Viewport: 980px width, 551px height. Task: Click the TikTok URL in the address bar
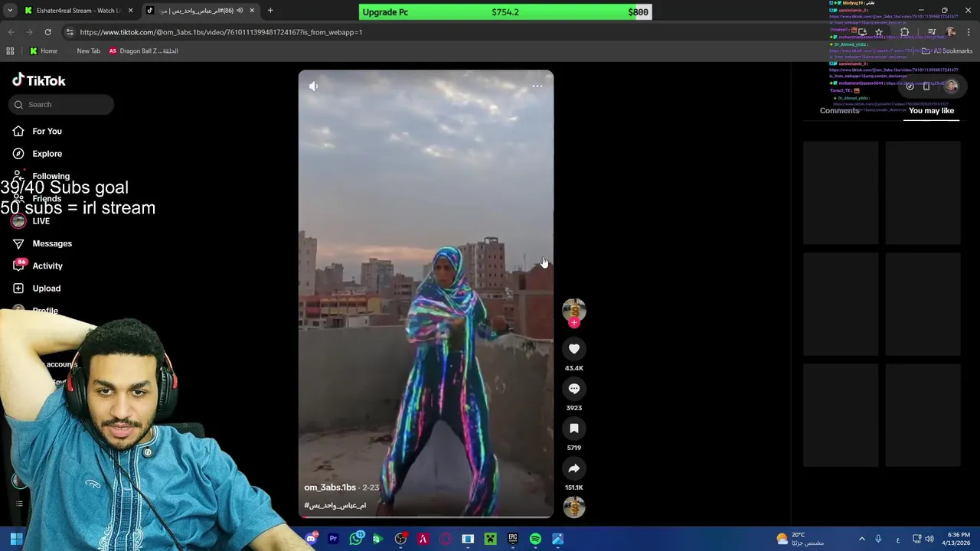221,32
